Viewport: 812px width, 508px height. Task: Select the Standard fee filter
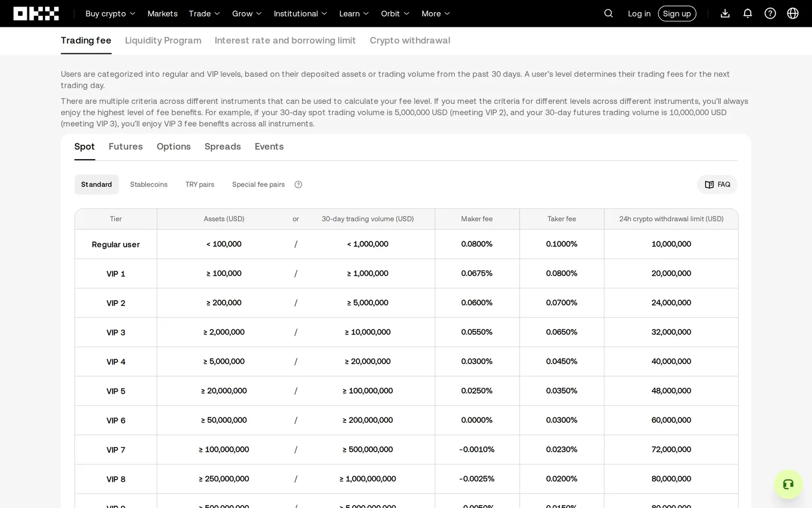(96, 185)
